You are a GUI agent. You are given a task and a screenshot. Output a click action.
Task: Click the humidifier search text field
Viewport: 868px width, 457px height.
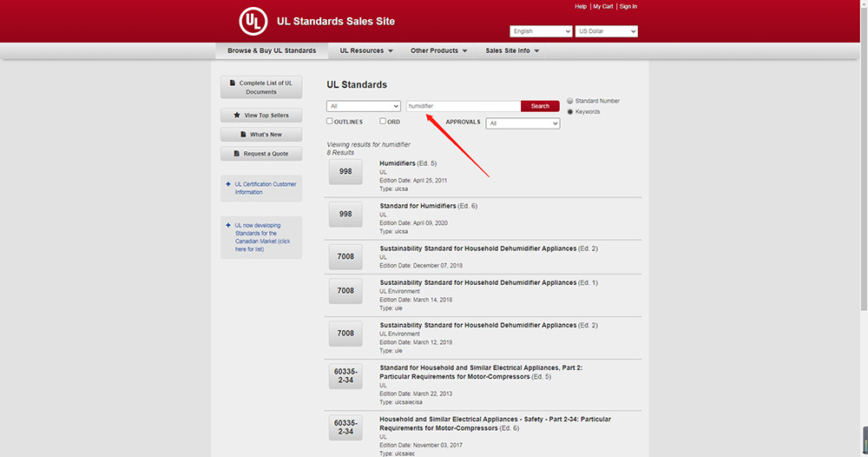click(x=464, y=106)
